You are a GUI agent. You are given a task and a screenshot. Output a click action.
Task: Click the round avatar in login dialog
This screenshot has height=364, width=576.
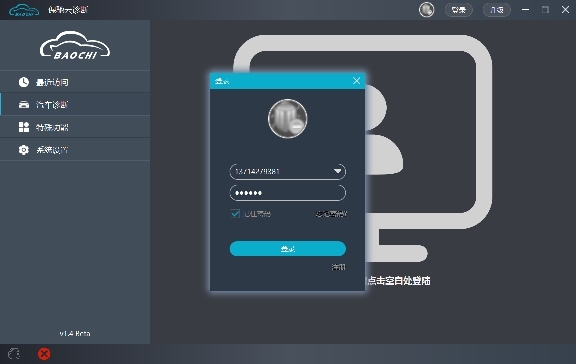pos(288,119)
